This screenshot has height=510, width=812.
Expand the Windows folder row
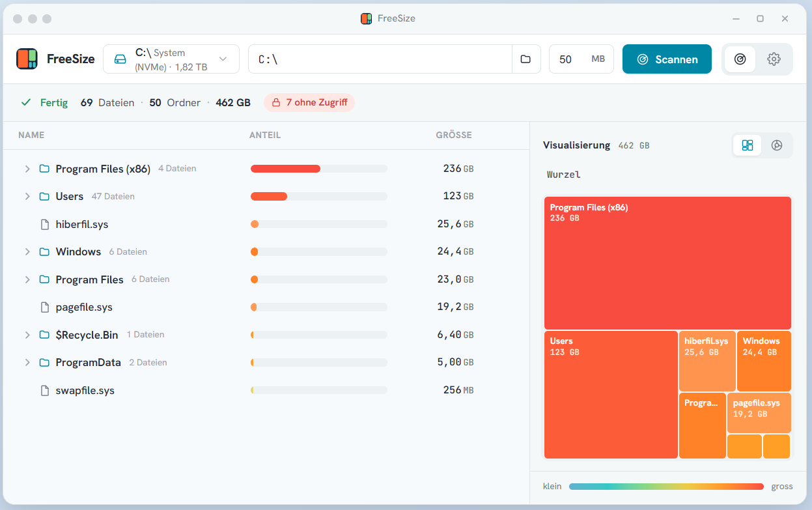(27, 251)
